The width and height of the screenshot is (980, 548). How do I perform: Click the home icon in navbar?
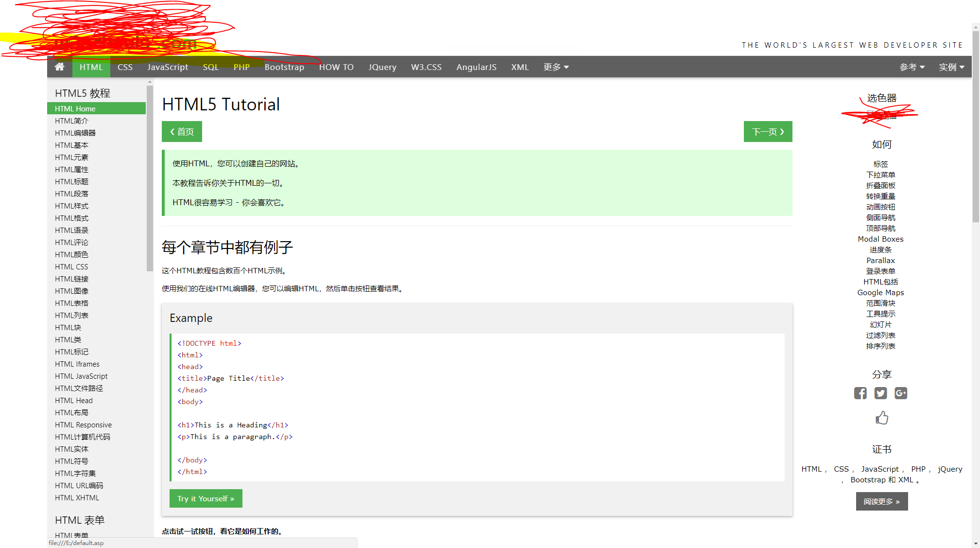click(x=59, y=67)
